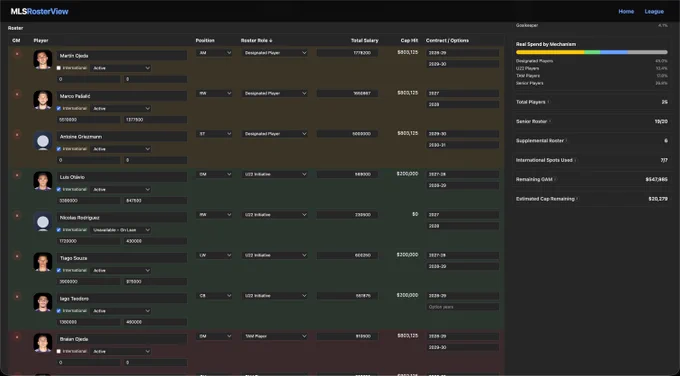Uncheck International box for Nicolas Rodriguez

[59, 230]
